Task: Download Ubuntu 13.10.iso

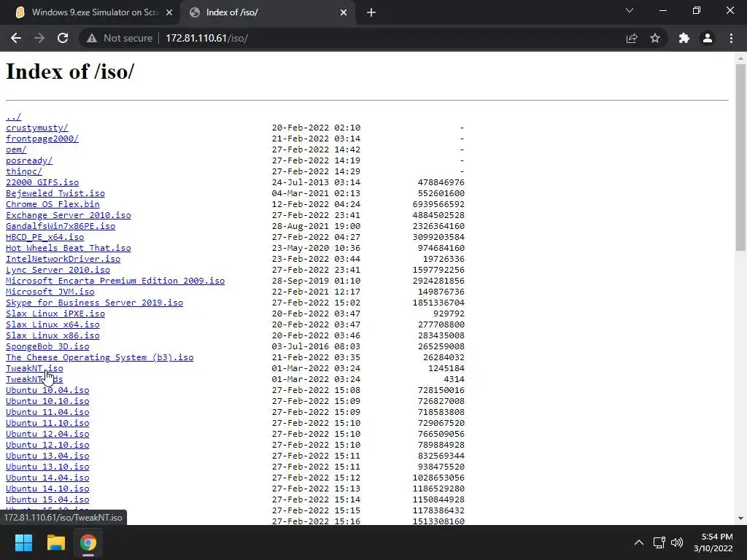Action: point(47,467)
